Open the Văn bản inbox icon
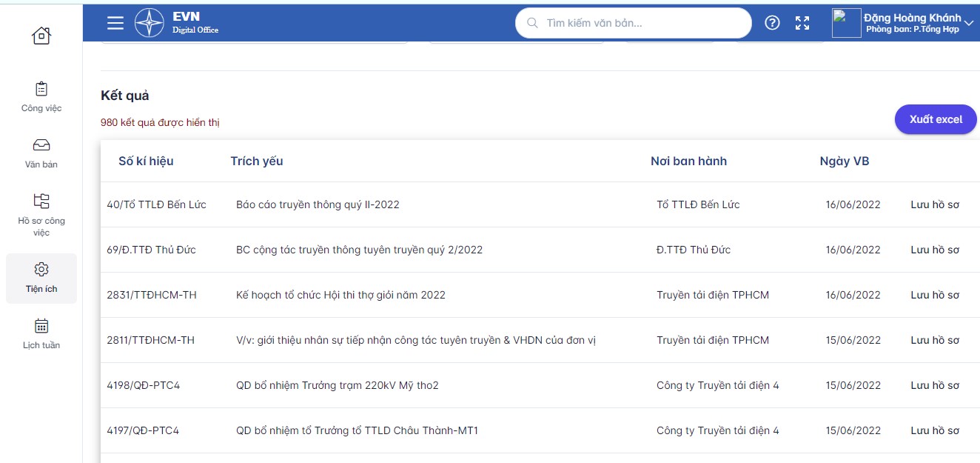The height and width of the screenshot is (463, 980). click(x=41, y=145)
